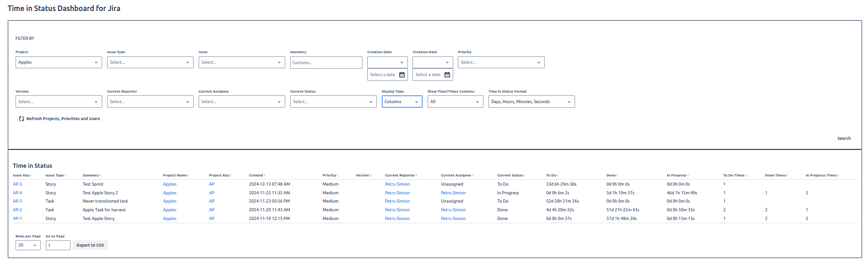Viewport: 868px width, 264px height.
Task: Click the refresh arrows icon
Action: [22, 119]
